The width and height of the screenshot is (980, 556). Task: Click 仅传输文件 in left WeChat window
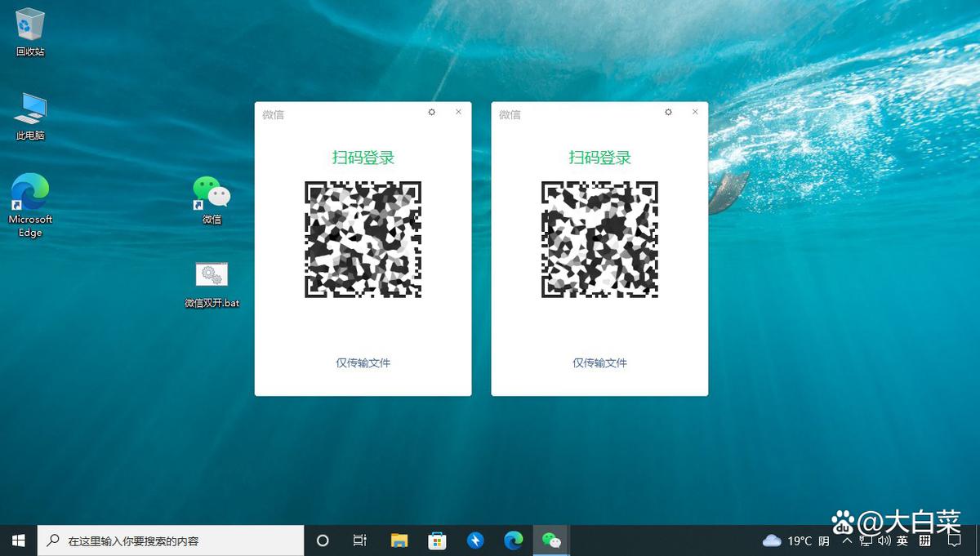(x=363, y=363)
